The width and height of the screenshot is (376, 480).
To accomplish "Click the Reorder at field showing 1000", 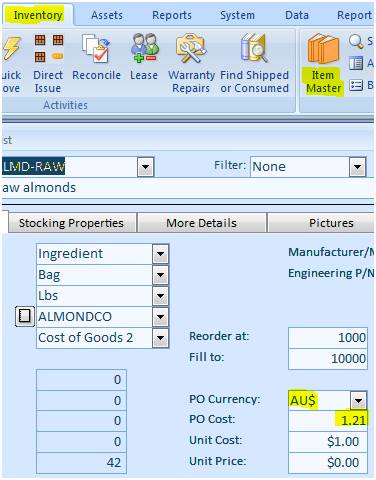I will pyautogui.click(x=328, y=338).
